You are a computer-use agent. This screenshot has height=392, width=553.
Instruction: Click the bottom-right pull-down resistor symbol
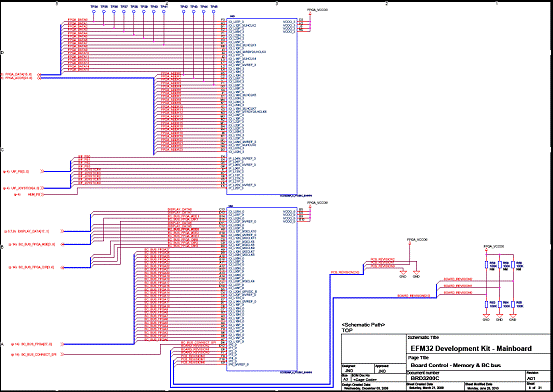click(513, 304)
